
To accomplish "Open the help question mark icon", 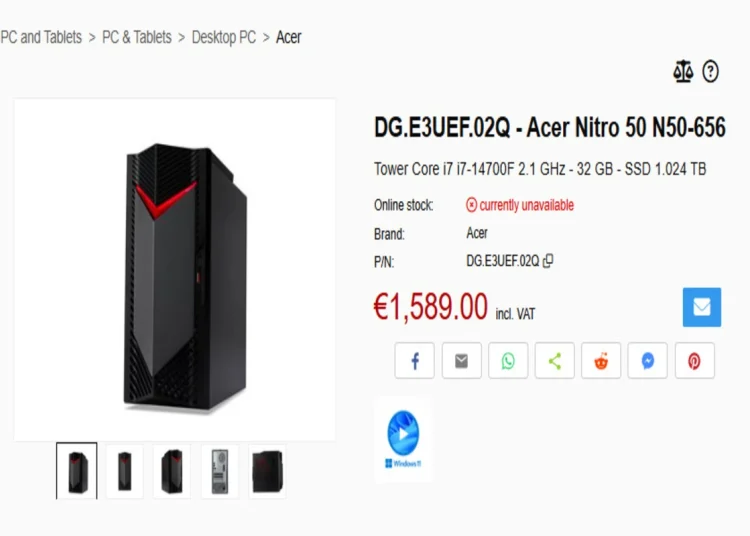I will pyautogui.click(x=710, y=72).
